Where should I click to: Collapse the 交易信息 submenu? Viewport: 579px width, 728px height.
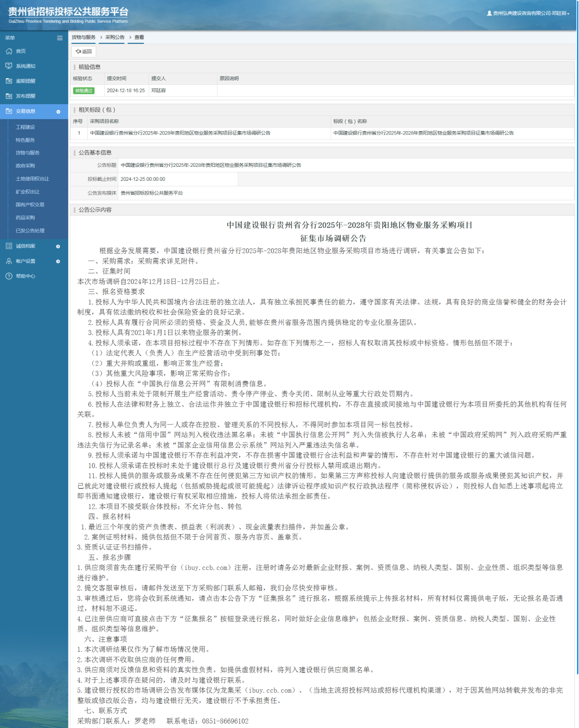point(59,111)
